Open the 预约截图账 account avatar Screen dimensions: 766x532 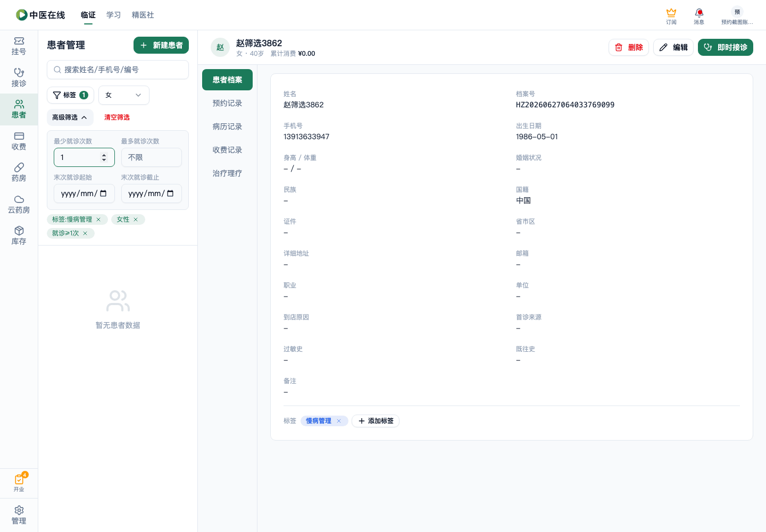tap(737, 16)
